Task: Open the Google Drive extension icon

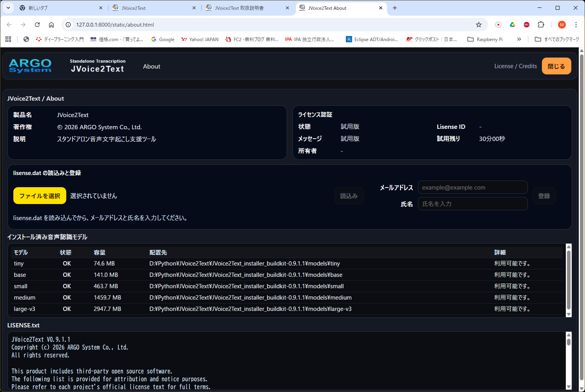Action: click(x=512, y=25)
